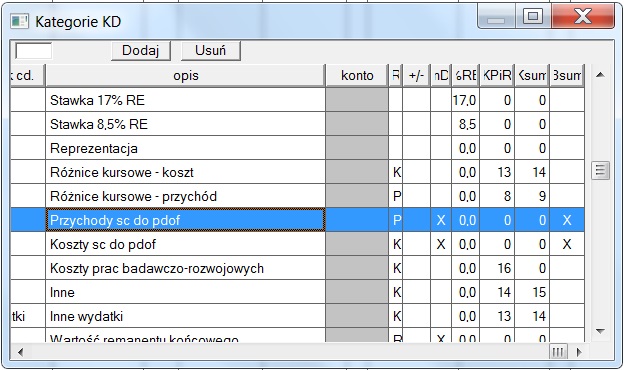The width and height of the screenshot is (624, 370).
Task: Toggle nD X mark in Koszty sc row
Action: [x=441, y=244]
